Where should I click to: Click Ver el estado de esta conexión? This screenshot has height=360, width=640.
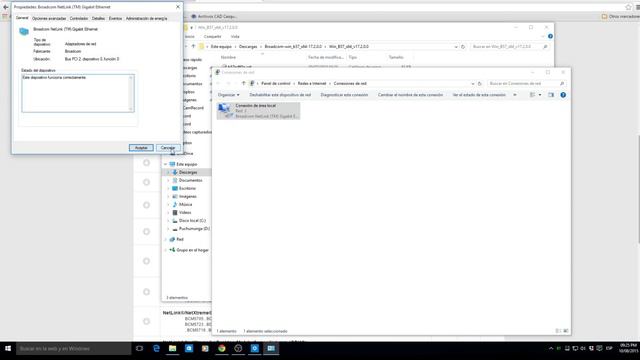tap(479, 95)
